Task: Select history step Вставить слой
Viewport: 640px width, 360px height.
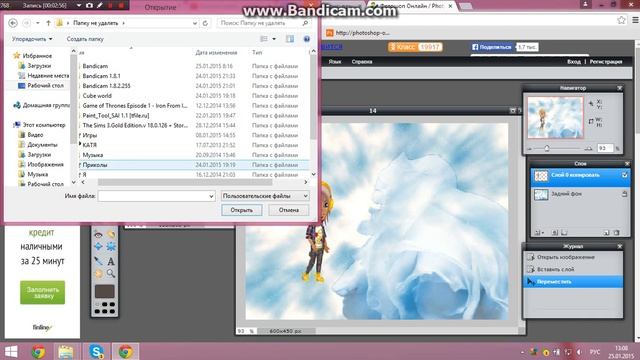Action: (x=573, y=269)
